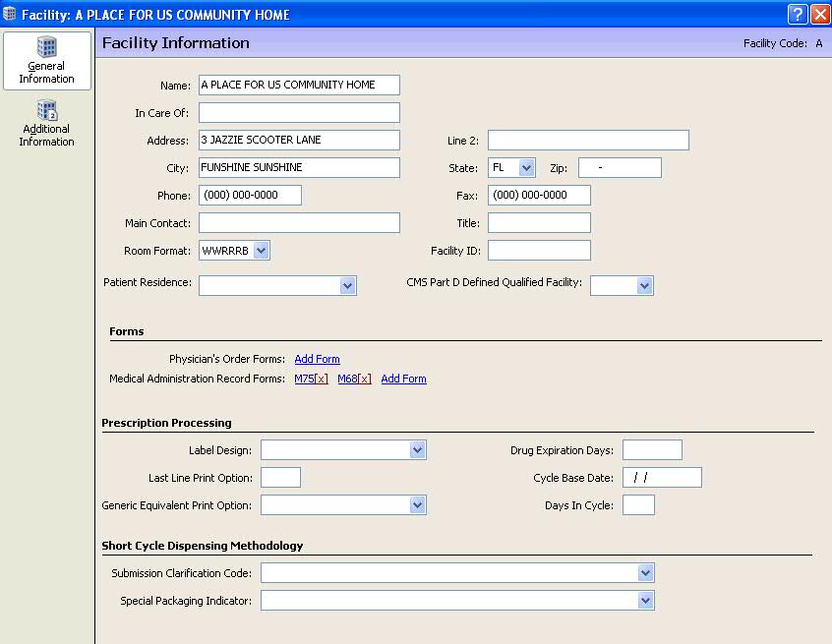Click the Facility ID field
This screenshot has width=832, height=644.
(x=539, y=251)
